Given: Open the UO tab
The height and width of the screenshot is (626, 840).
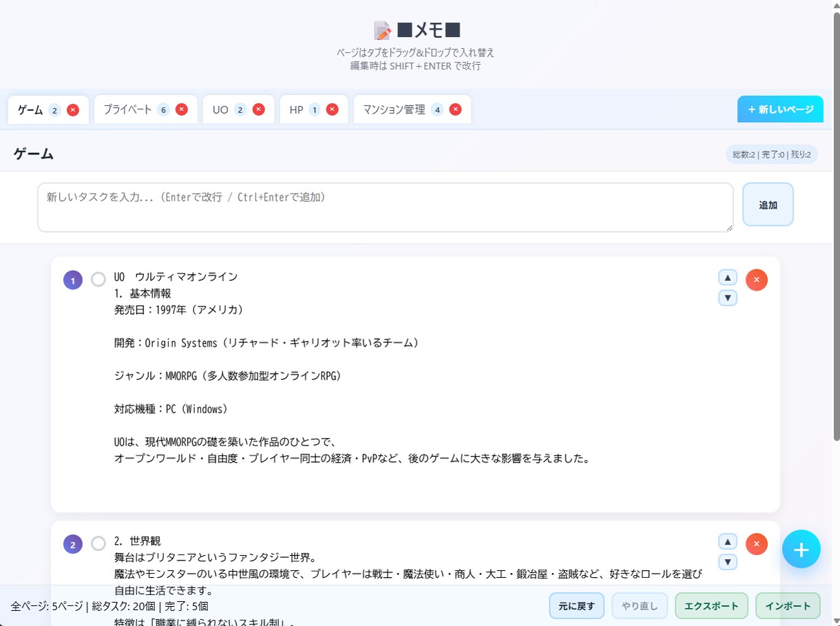Looking at the screenshot, I should [x=238, y=109].
